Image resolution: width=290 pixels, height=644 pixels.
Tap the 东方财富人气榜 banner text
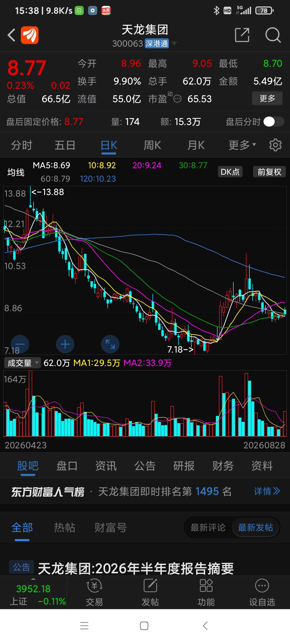[x=48, y=492]
